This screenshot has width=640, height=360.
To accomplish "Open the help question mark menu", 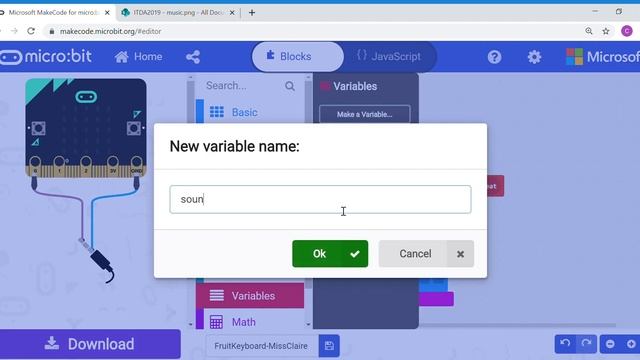I will pos(494,57).
